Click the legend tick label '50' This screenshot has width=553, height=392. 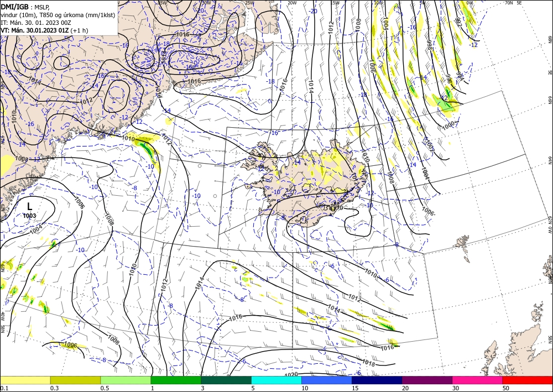(x=506, y=388)
